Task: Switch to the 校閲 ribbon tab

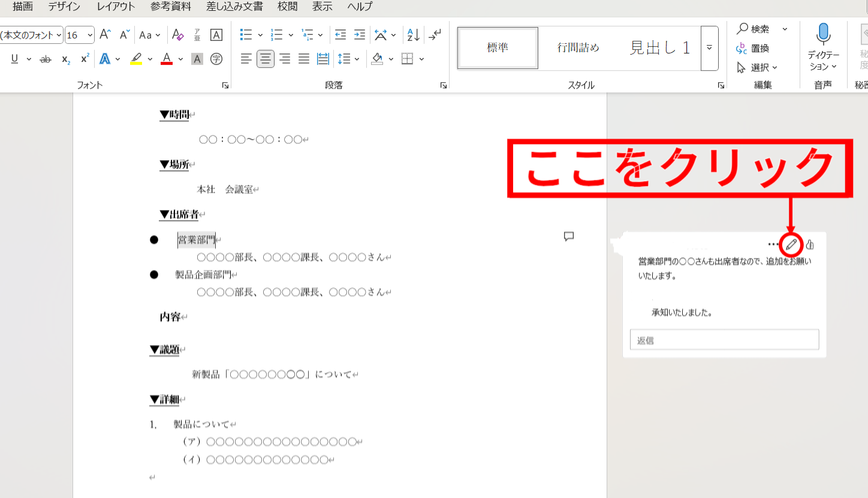Action: [287, 7]
